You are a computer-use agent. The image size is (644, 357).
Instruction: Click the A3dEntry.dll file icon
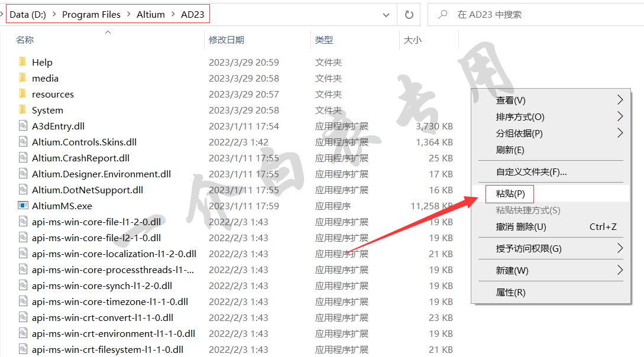23,126
